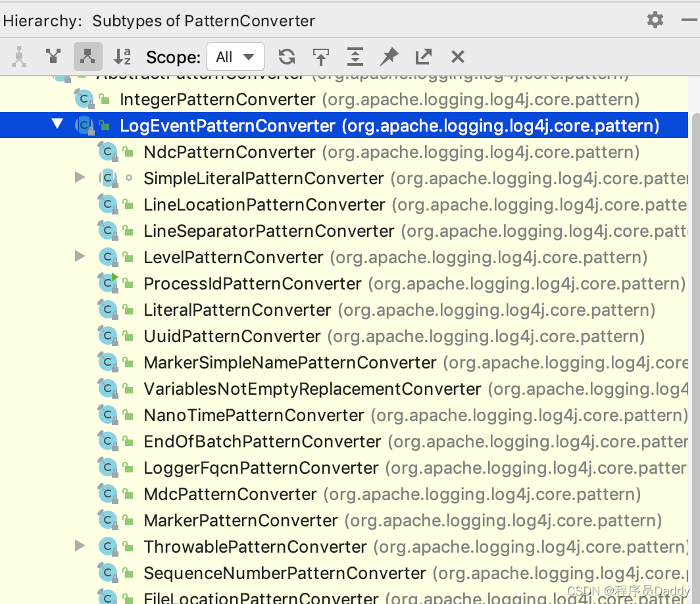Pin the hierarchy tab

pyautogui.click(x=389, y=57)
